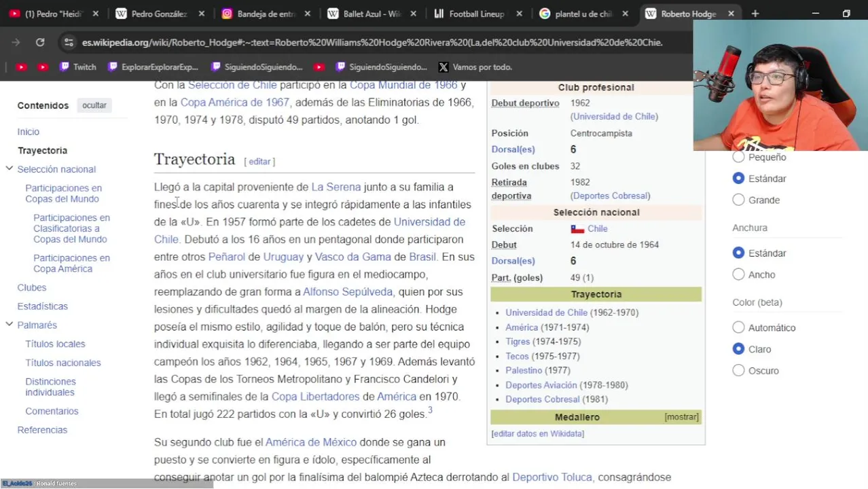868x489 pixels.
Task: Jump to Referencias in contents
Action: (x=42, y=430)
